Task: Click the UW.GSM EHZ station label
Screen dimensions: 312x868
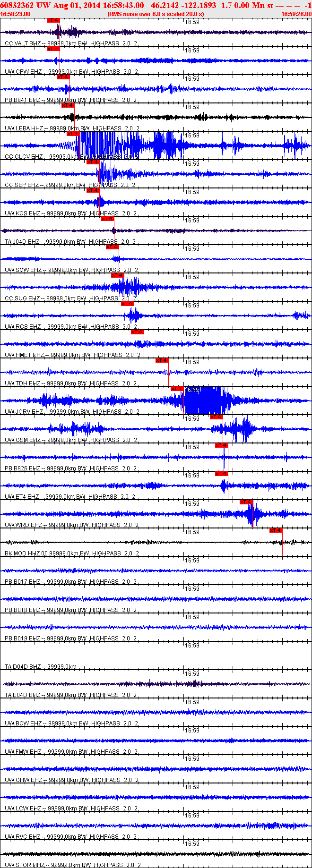Action: (x=23, y=440)
